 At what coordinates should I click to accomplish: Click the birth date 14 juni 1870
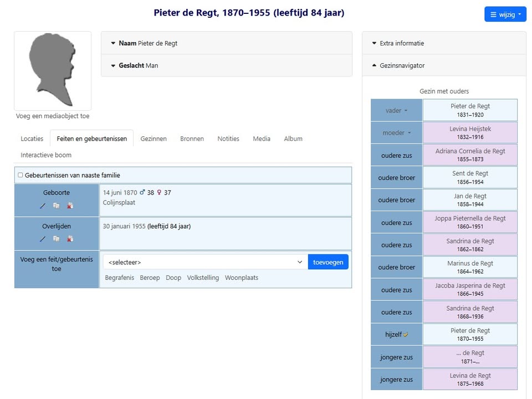[x=120, y=192]
